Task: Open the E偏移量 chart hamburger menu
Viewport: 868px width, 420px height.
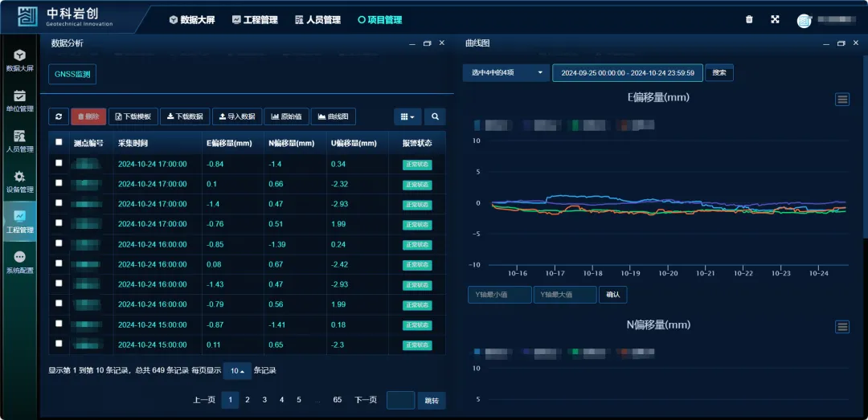Action: click(842, 99)
